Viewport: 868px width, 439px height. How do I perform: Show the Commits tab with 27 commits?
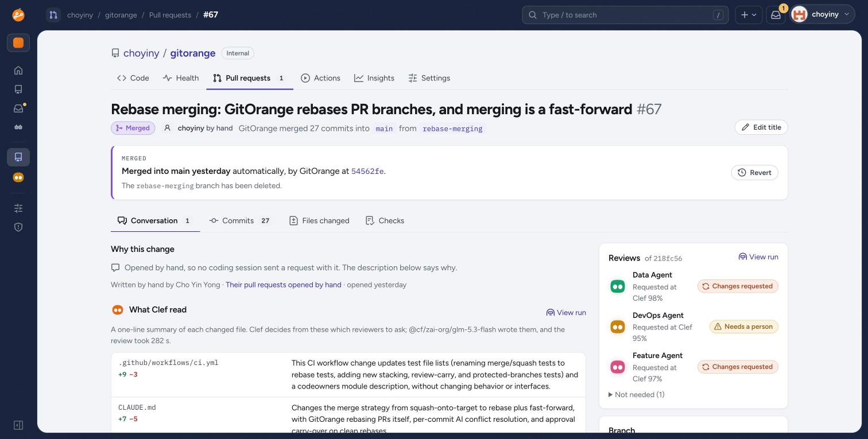pyautogui.click(x=240, y=221)
